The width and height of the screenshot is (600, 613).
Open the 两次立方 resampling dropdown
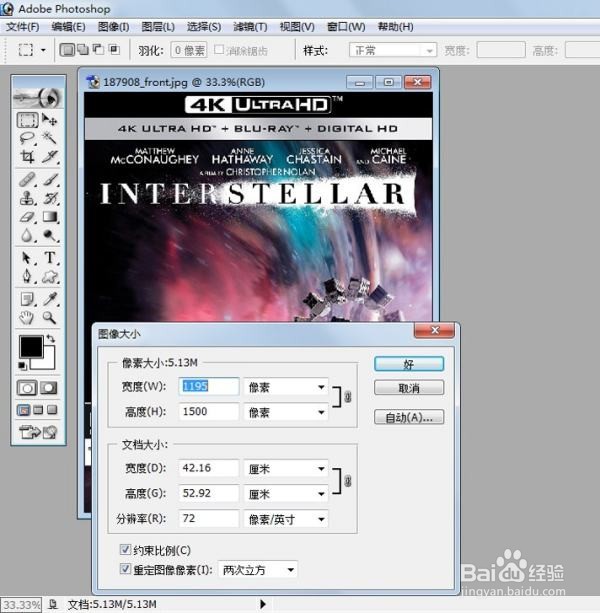pos(257,570)
